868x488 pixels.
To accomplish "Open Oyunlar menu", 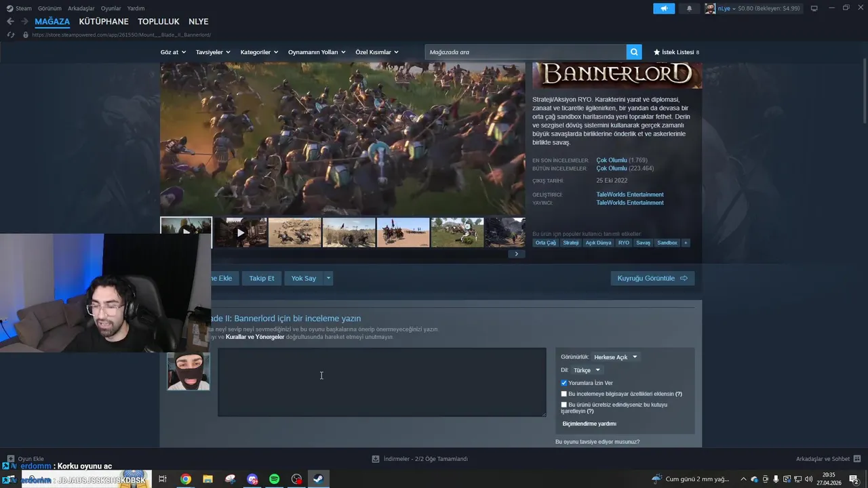I will coord(111,8).
